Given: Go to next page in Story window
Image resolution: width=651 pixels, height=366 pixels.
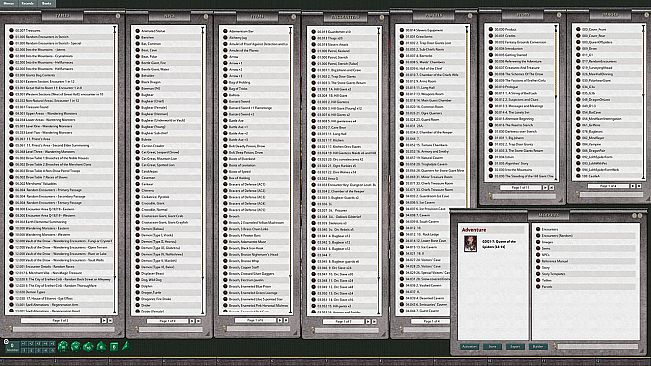Looking at the screenshot, I should point(545,188).
